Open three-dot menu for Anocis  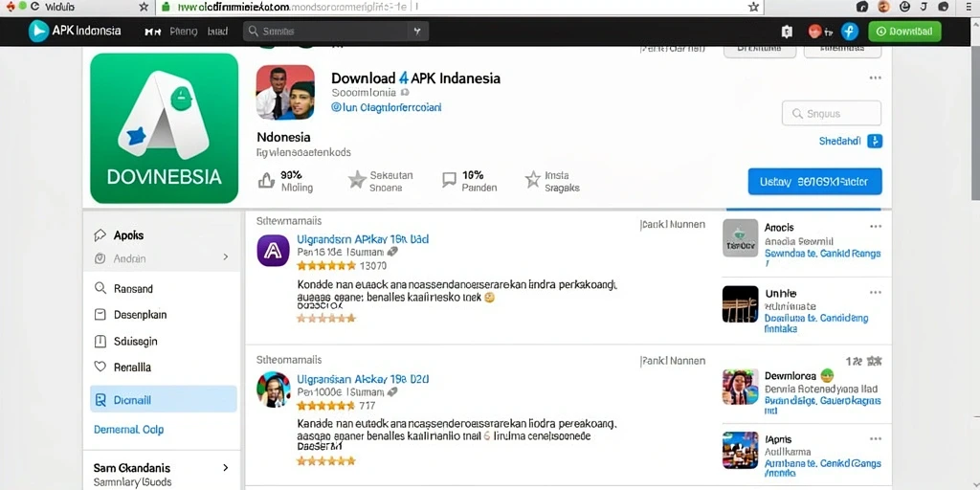(x=875, y=226)
